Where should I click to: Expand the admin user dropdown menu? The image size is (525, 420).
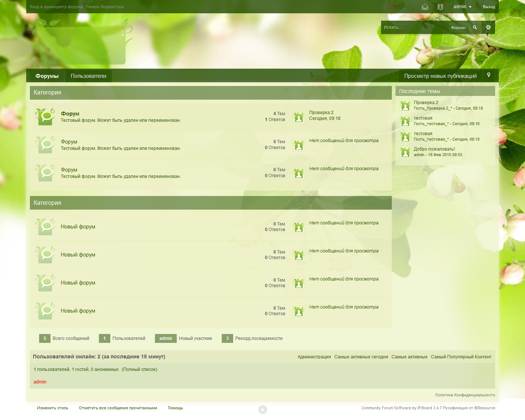pos(462,7)
